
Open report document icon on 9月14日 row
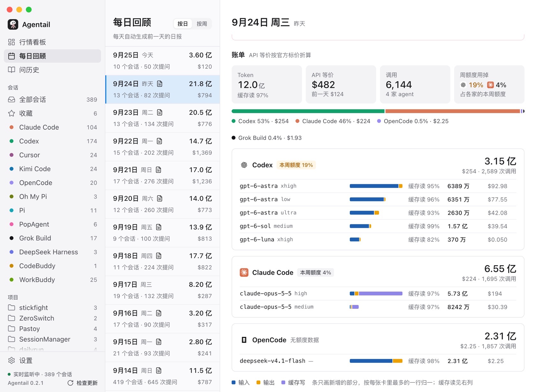coord(159,371)
